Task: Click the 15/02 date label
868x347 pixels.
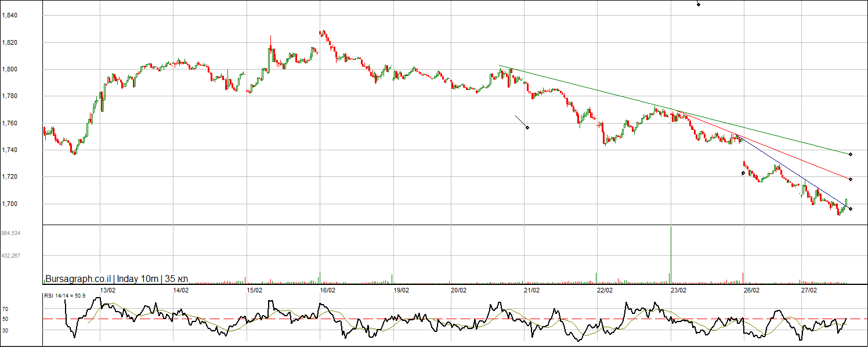Action: [x=254, y=290]
